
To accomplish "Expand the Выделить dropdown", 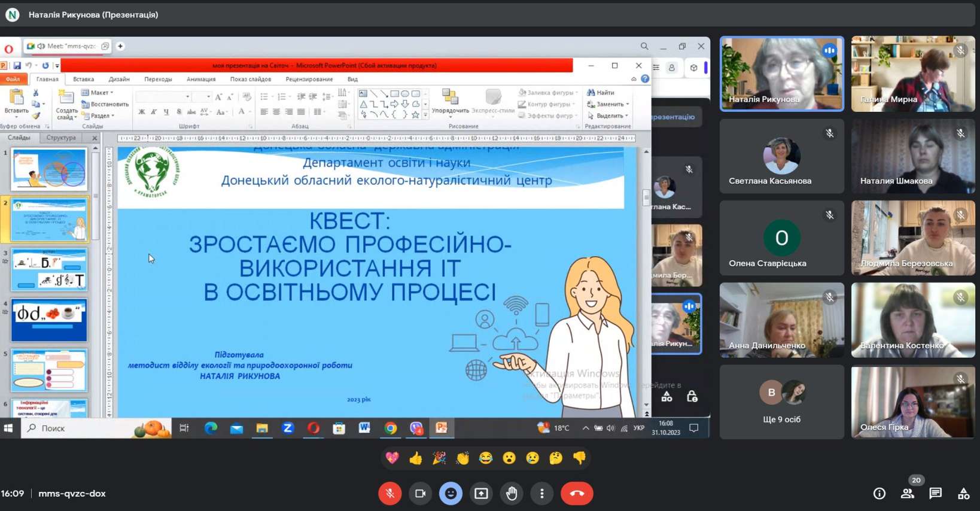I will point(608,115).
